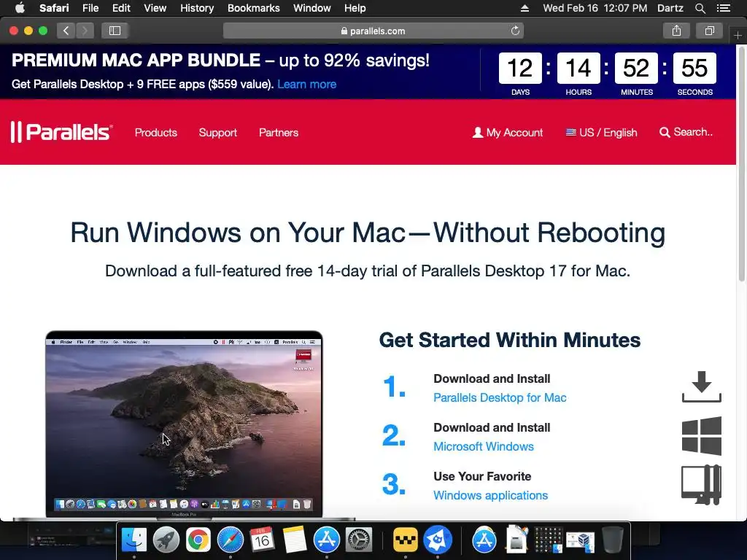
Task: Change the US / English language selector
Action: pyautogui.click(x=601, y=133)
